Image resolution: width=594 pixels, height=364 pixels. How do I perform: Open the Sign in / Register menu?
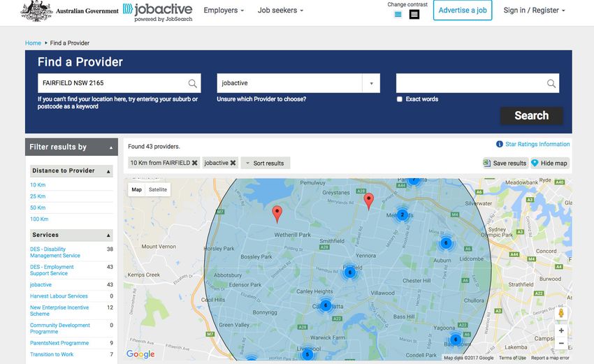tap(534, 10)
